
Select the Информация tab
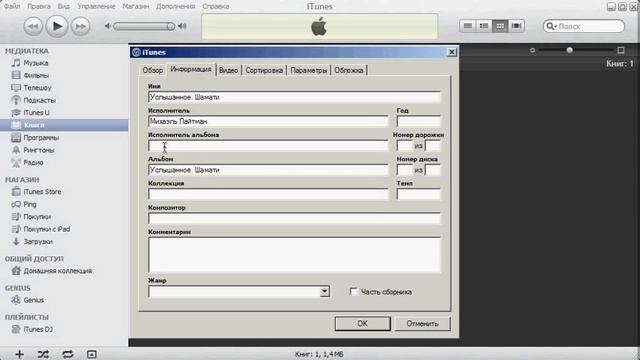pyautogui.click(x=191, y=69)
